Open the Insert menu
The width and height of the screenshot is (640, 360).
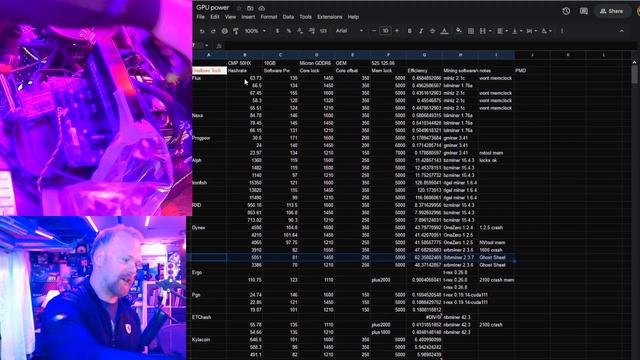click(248, 17)
